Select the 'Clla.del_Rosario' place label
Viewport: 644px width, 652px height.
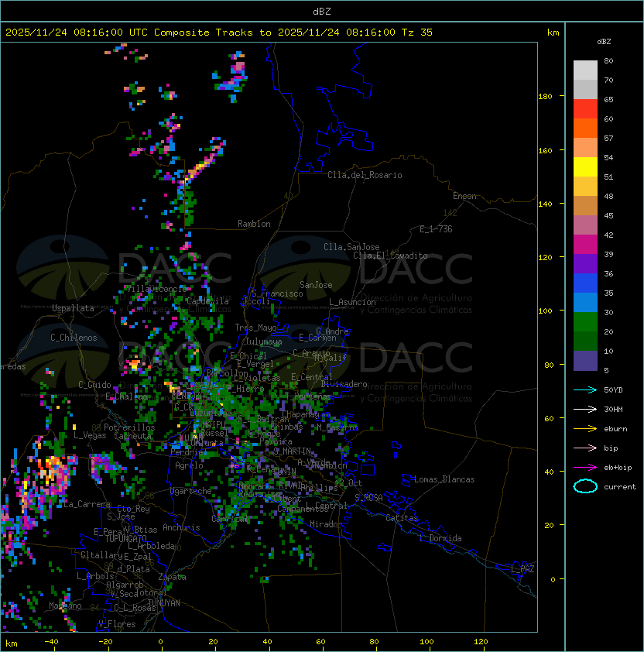pos(365,175)
